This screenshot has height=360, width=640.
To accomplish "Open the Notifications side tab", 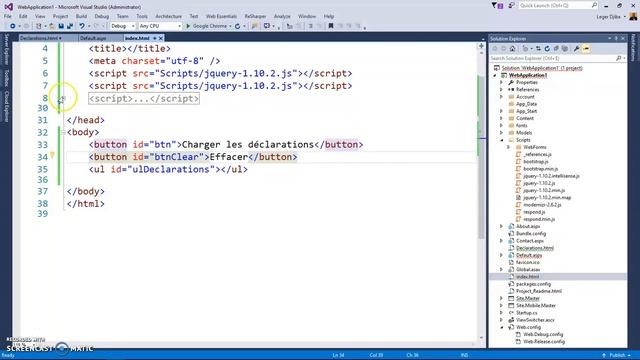I will (633, 47).
